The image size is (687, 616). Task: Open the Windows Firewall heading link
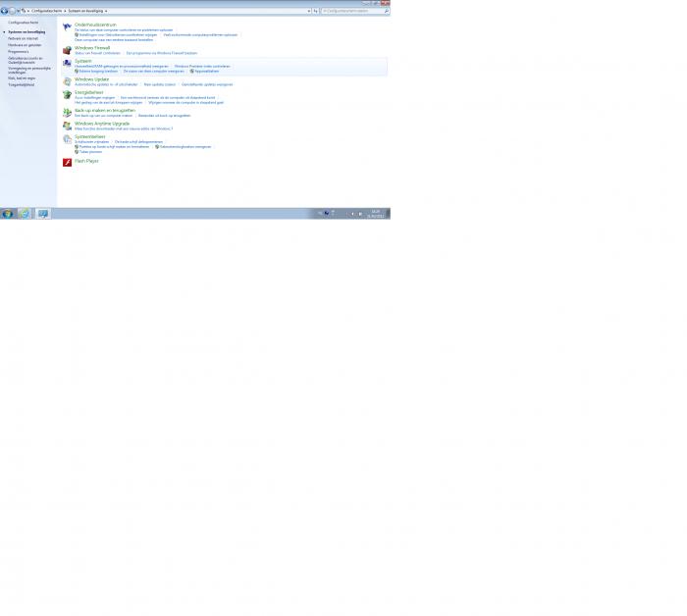pos(92,48)
